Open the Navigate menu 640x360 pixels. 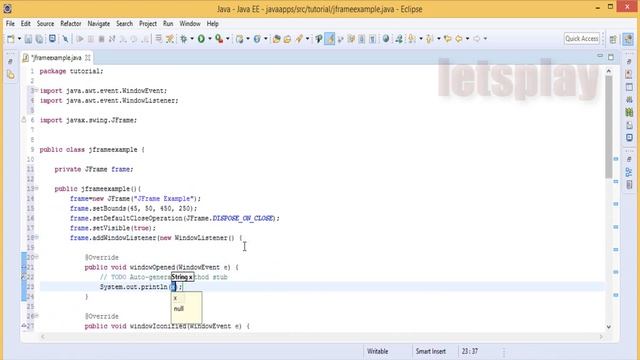[x=98, y=24]
